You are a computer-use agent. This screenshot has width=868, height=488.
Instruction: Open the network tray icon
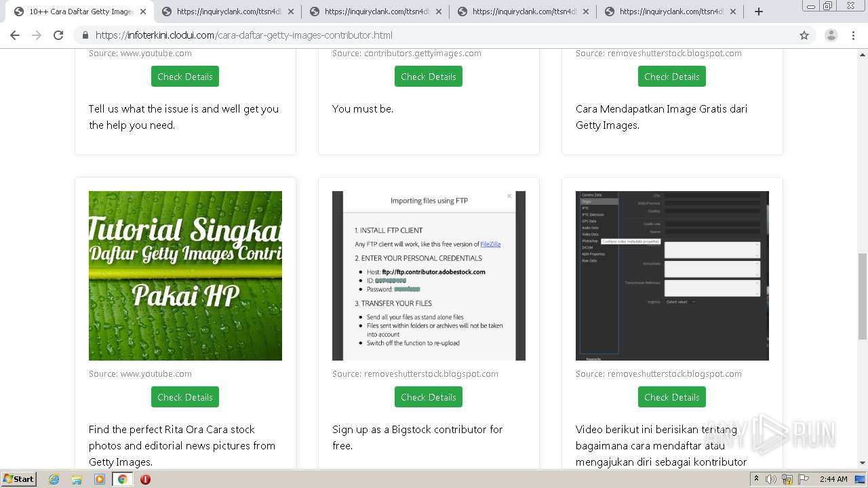coord(787,479)
